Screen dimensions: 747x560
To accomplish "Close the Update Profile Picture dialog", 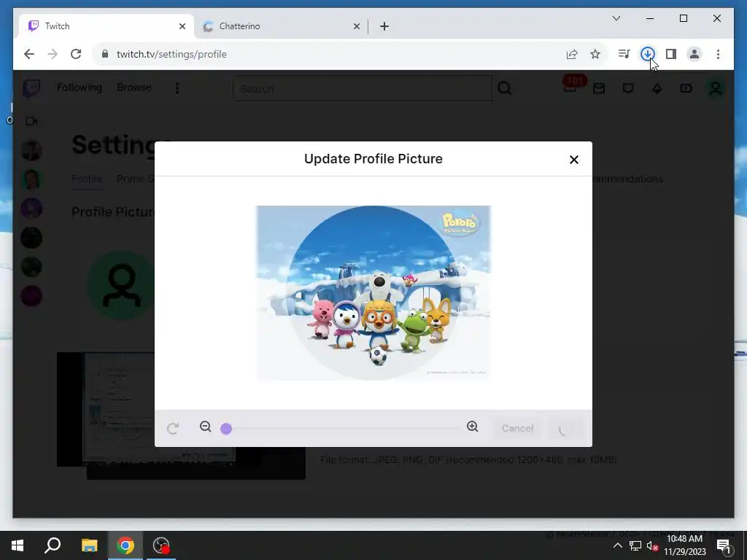I will pyautogui.click(x=573, y=160).
